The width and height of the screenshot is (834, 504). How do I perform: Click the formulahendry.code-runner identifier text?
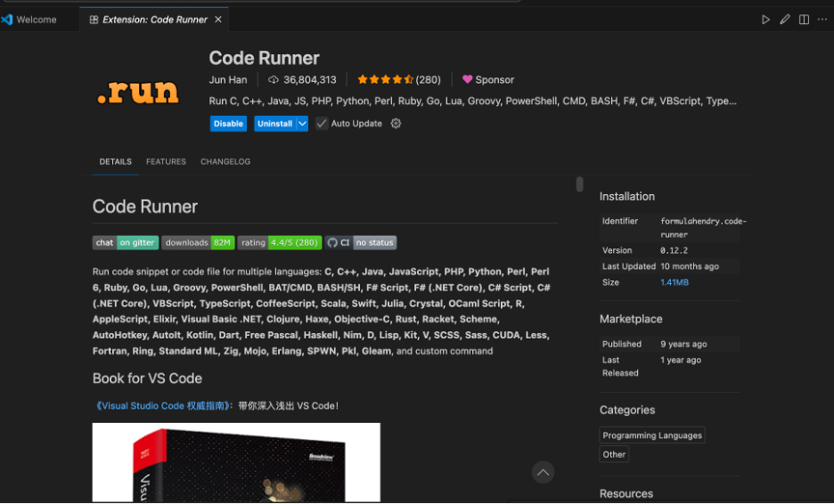pos(703,228)
